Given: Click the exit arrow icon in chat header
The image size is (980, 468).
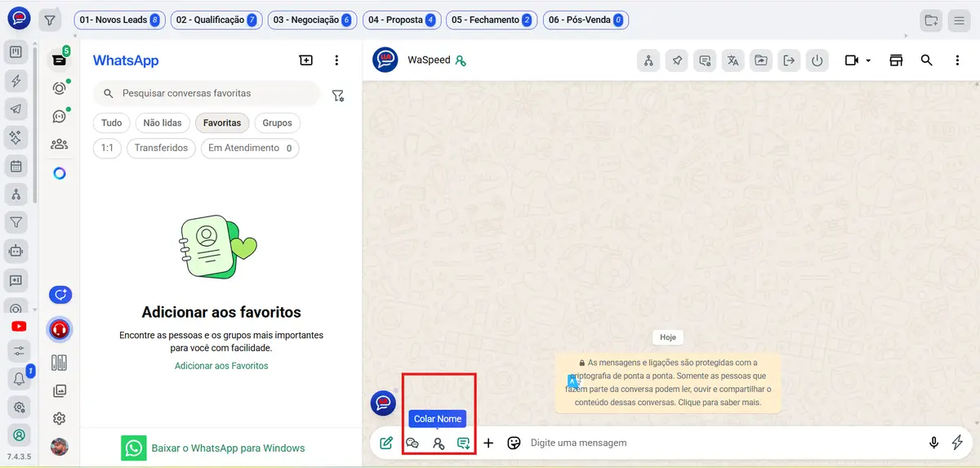Looking at the screenshot, I should [789, 60].
